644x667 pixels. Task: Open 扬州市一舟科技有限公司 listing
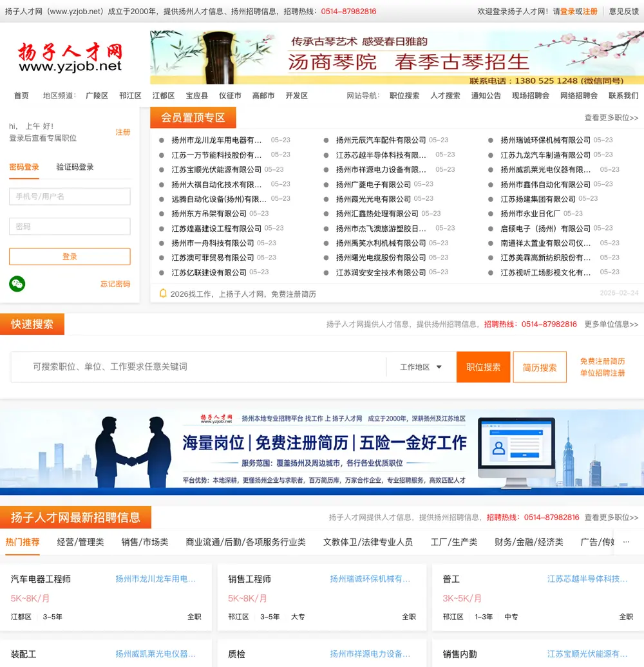point(213,243)
